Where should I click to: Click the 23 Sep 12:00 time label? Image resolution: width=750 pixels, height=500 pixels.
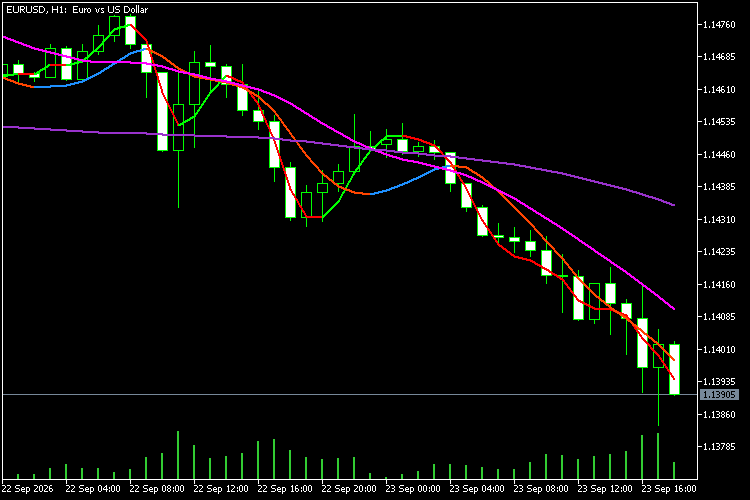coord(605,489)
